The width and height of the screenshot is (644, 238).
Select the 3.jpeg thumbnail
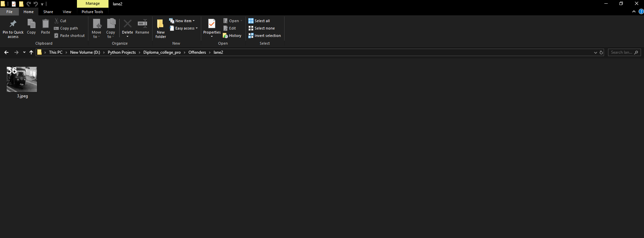[x=22, y=79]
